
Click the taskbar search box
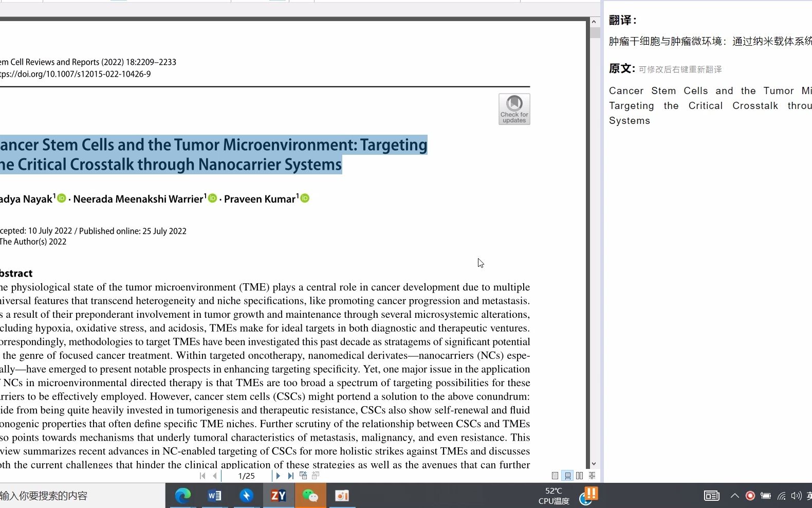(82, 496)
